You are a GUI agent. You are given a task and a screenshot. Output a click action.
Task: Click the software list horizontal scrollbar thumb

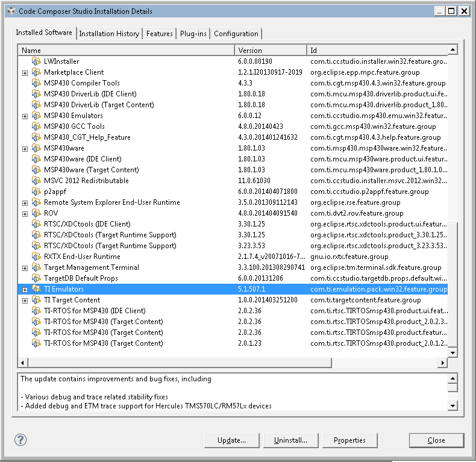tap(180, 363)
